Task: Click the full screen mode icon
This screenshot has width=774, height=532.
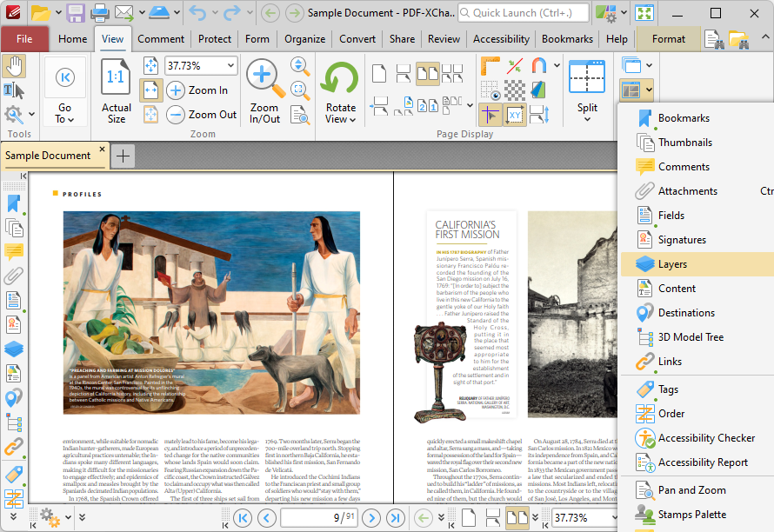Action: 644,13
